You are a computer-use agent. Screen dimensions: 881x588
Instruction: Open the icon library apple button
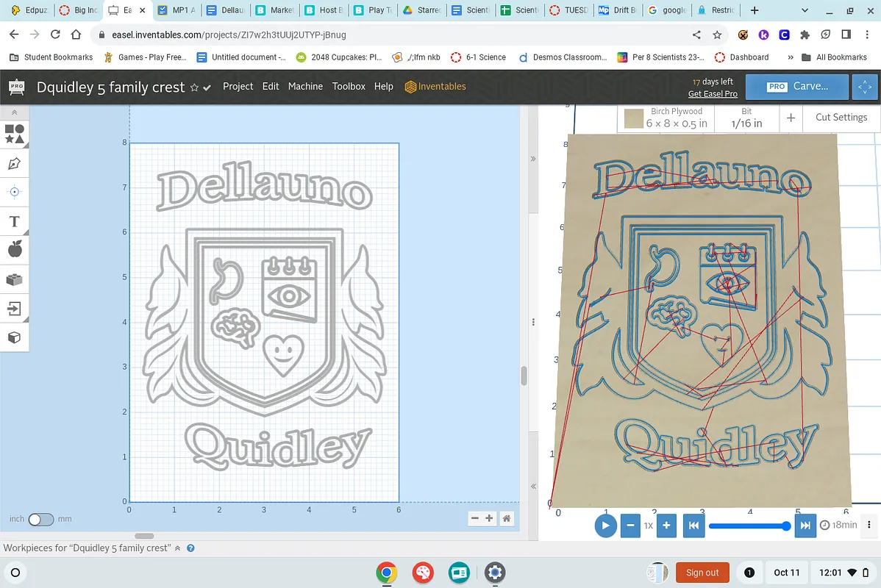coord(14,250)
